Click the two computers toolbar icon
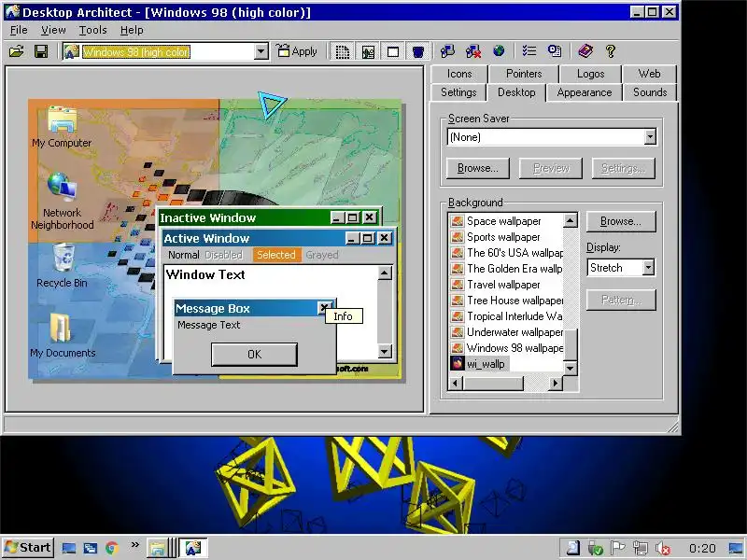 (447, 51)
